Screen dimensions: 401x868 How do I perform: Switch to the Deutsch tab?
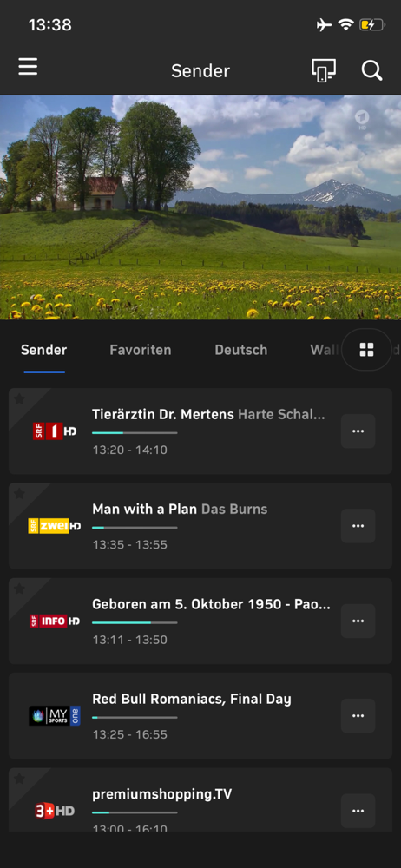click(x=241, y=350)
